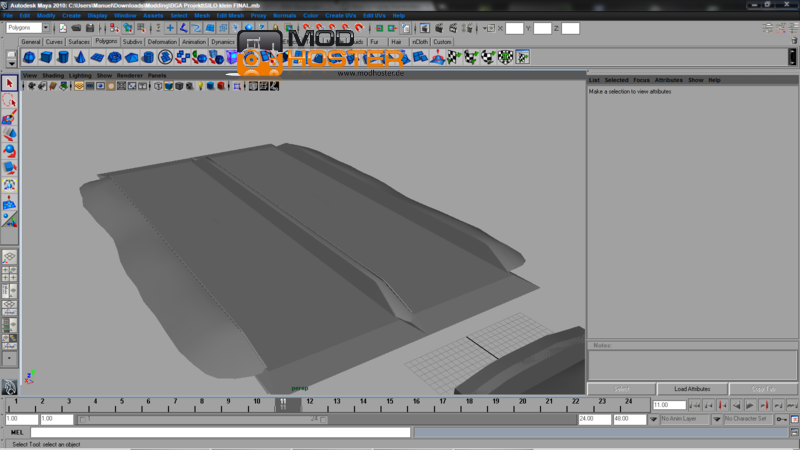Switch to the nCloth shelf tab
The width and height of the screenshot is (800, 450).
click(420, 42)
